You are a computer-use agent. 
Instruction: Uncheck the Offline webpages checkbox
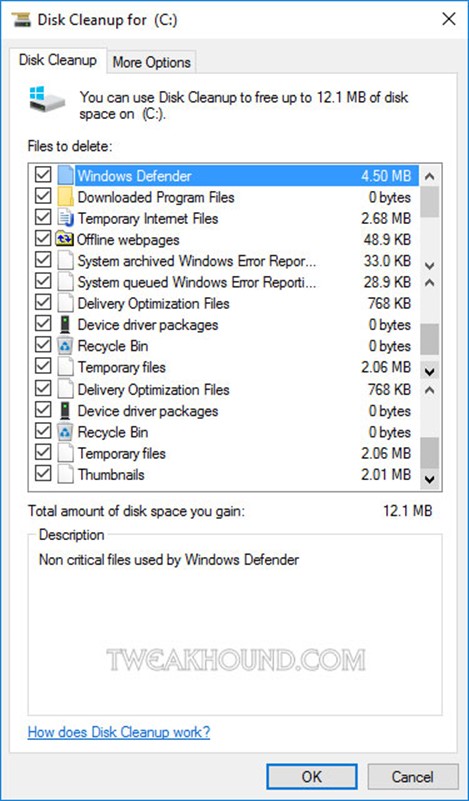(43, 239)
